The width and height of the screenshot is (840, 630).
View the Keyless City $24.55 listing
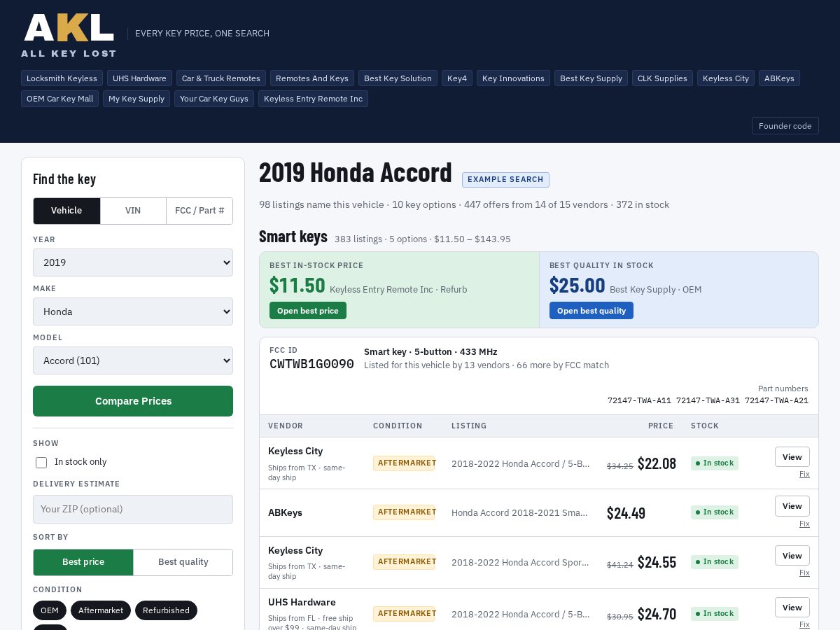(x=792, y=556)
